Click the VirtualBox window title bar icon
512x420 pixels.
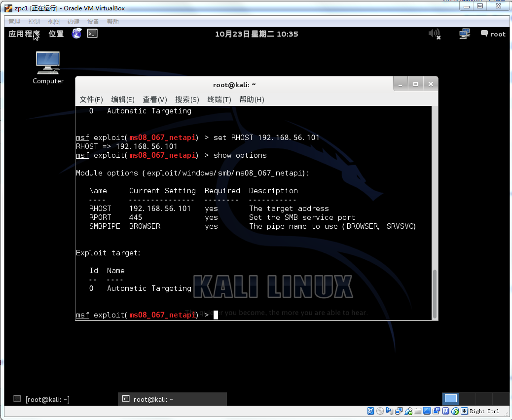pos(8,8)
